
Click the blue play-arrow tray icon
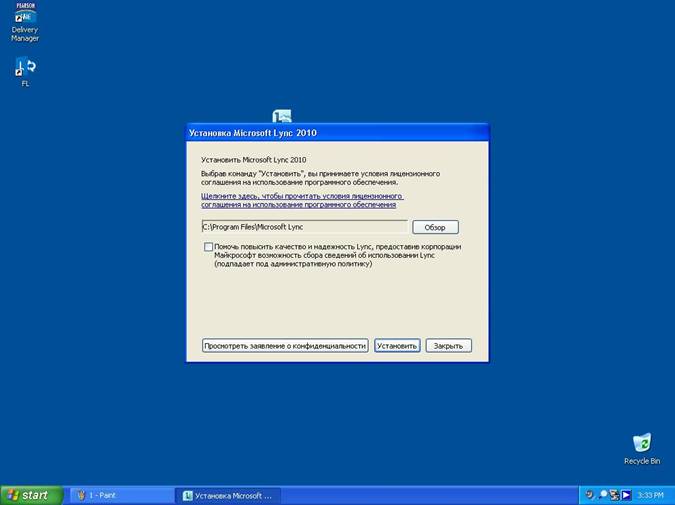coord(626,496)
